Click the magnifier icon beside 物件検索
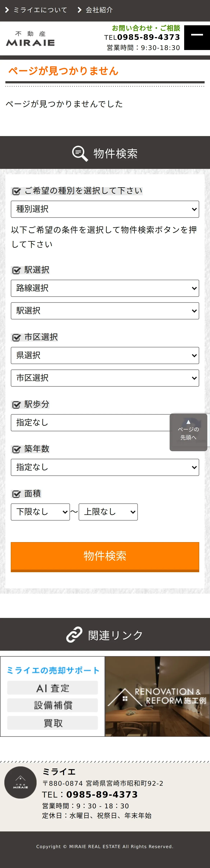The image size is (210, 868). [80, 153]
